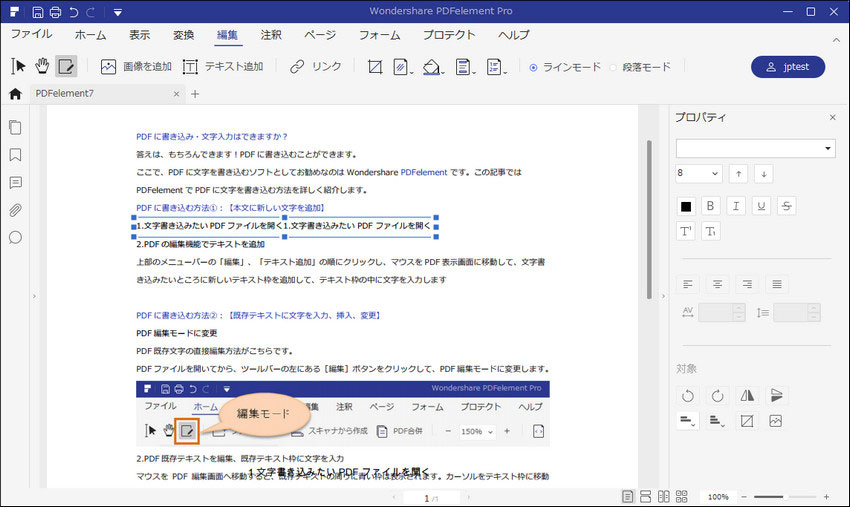This screenshot has width=850, height=507.
Task: Click the page number field
Action: coord(432,498)
